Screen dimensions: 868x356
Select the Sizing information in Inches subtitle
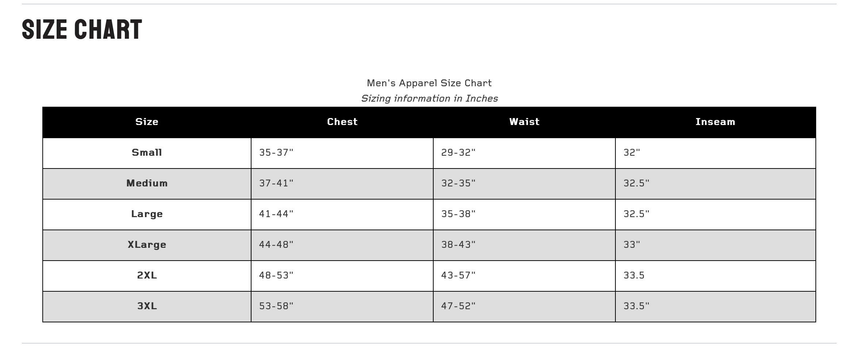[x=429, y=98]
